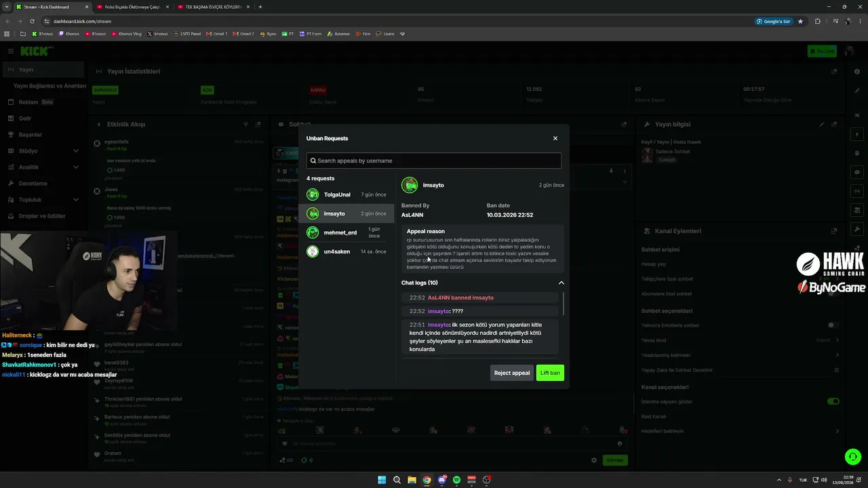Expand the Stüdyo sidebar section chevron
Screen dimensions: 868x488
[x=75, y=151]
